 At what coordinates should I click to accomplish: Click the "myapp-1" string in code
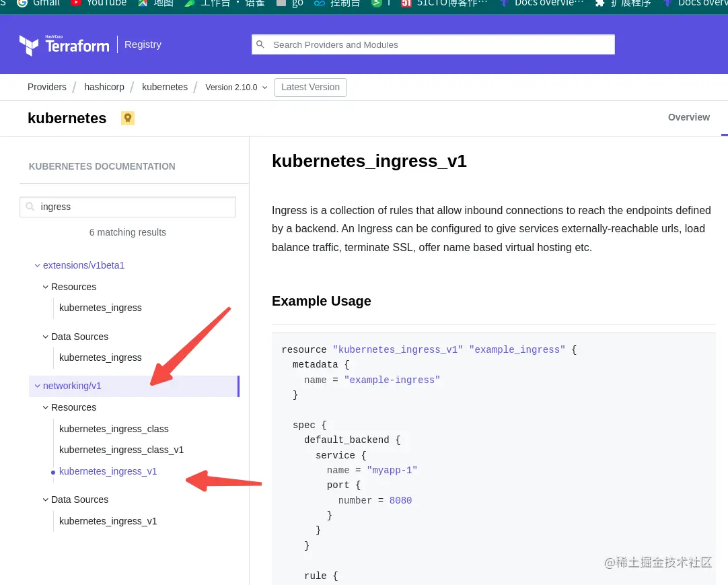click(x=392, y=471)
